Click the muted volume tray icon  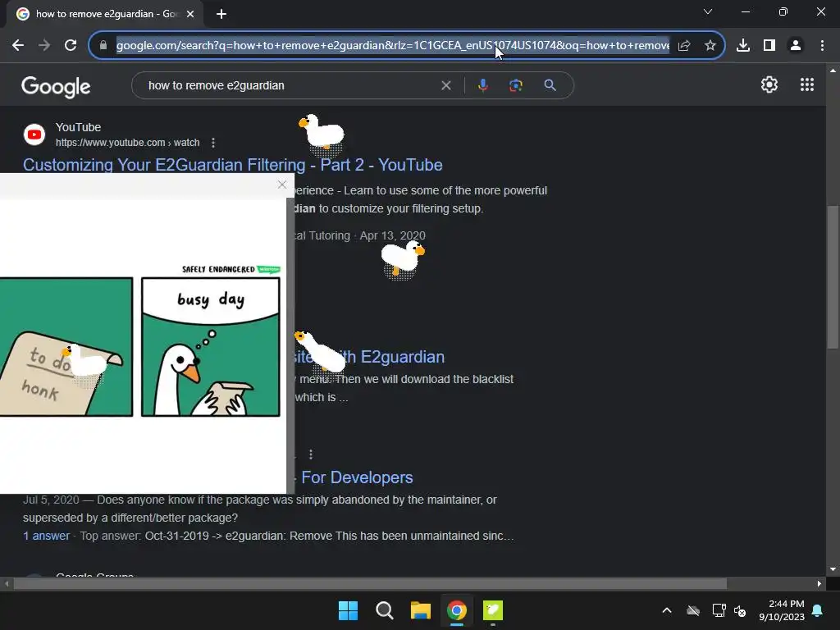pos(740,610)
